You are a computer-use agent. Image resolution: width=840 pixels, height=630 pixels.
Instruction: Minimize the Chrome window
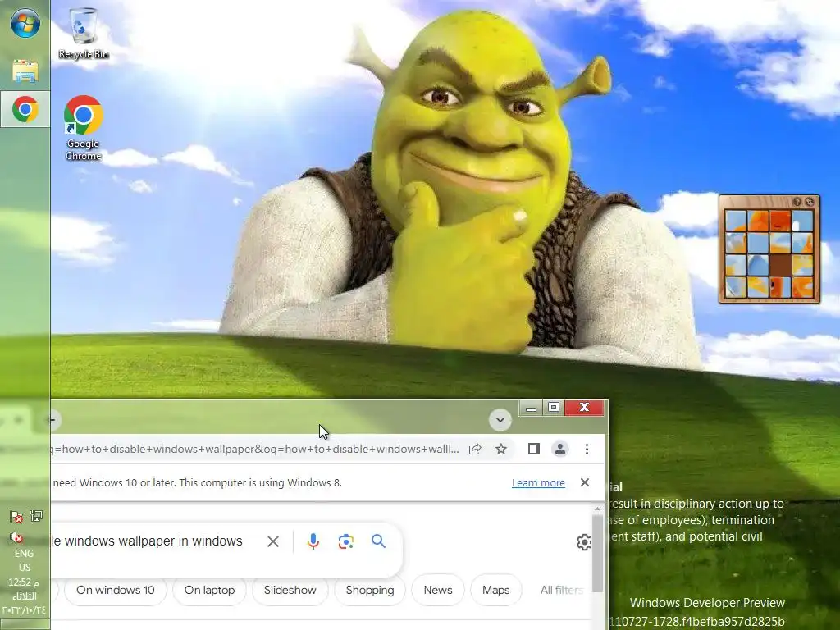click(531, 408)
